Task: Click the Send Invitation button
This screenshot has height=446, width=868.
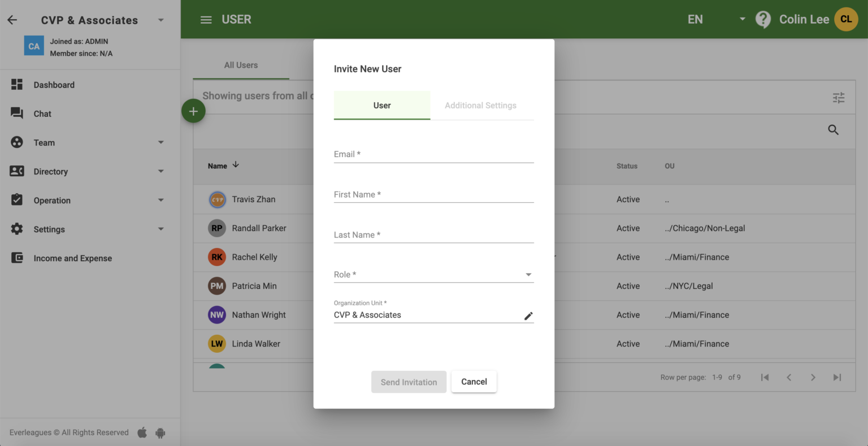Action: (409, 382)
